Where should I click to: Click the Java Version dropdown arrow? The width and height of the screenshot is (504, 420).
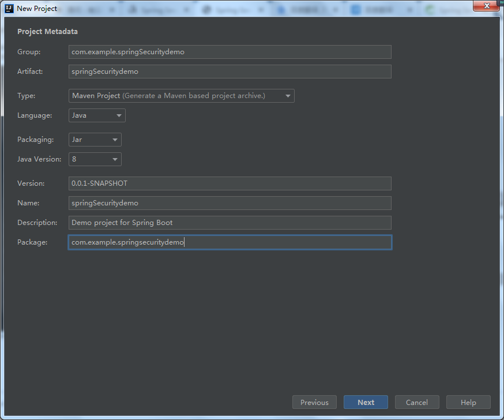(x=115, y=160)
